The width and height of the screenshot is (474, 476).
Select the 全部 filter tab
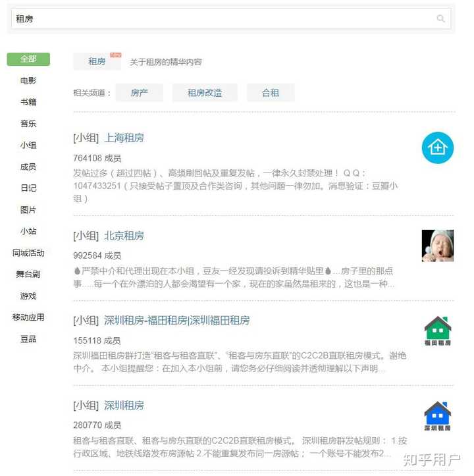click(28, 59)
